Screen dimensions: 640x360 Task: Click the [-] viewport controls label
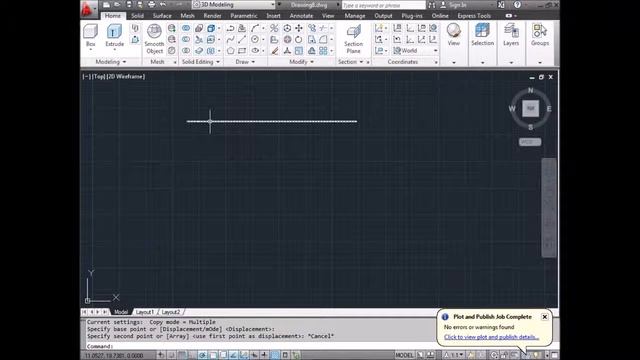pyautogui.click(x=87, y=76)
